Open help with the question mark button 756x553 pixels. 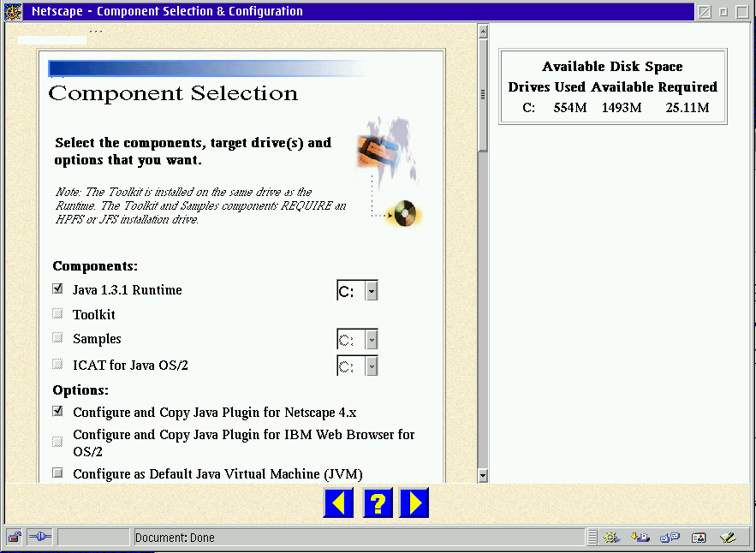click(x=378, y=502)
